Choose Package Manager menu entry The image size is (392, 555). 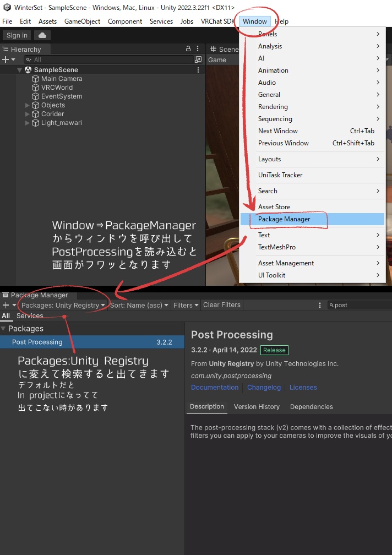pos(312,219)
